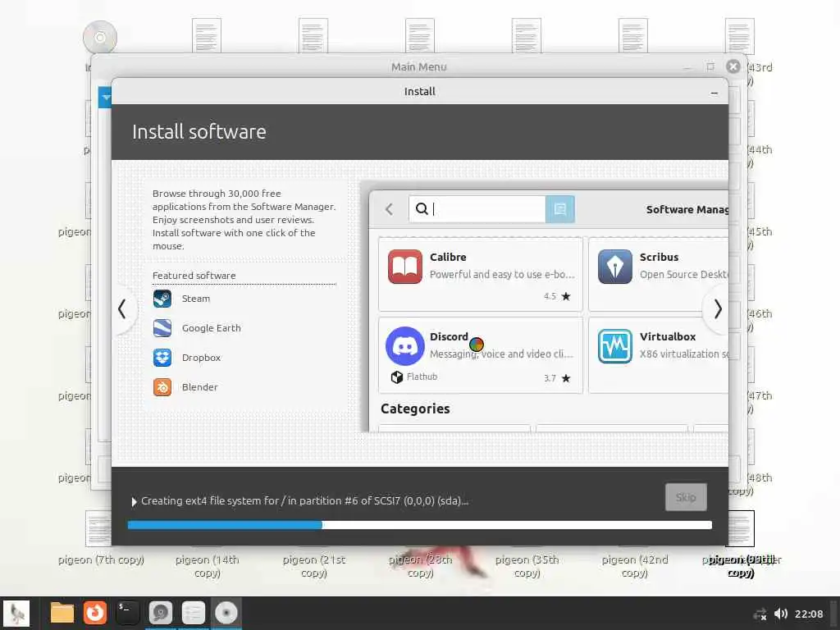Click the Dropbox label text

coord(201,358)
